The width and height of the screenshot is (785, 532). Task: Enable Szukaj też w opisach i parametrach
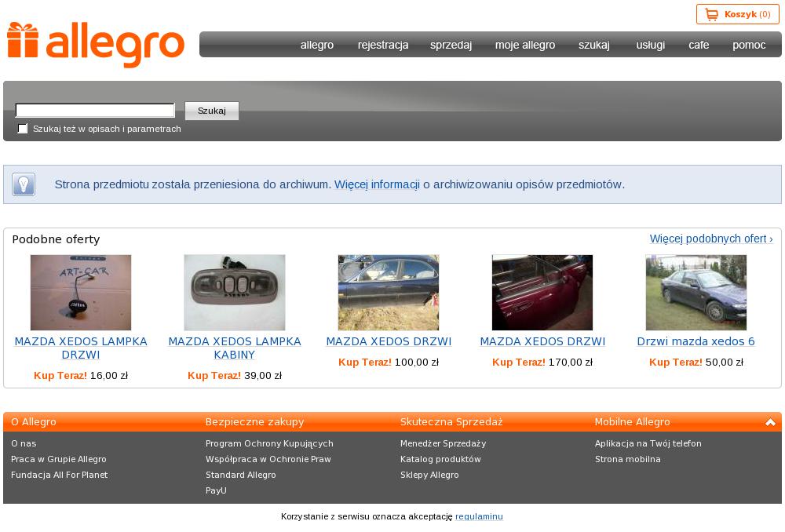[x=23, y=129]
